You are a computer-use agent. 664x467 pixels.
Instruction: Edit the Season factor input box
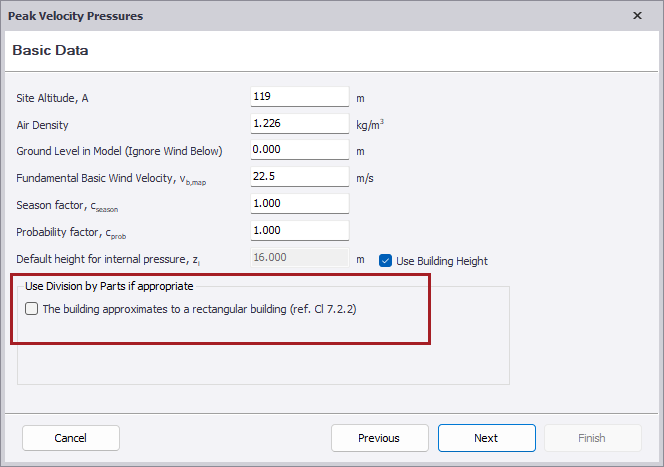[x=299, y=204]
